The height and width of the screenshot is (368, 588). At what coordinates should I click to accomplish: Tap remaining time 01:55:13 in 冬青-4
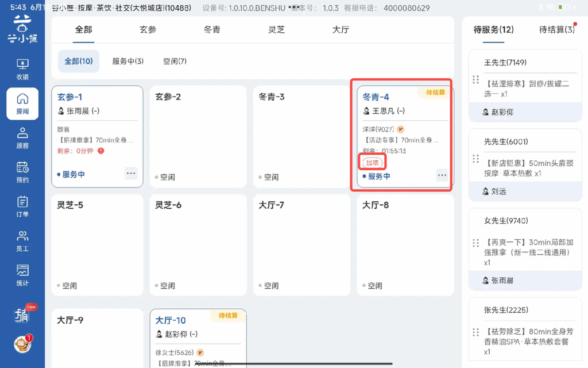[394, 151]
